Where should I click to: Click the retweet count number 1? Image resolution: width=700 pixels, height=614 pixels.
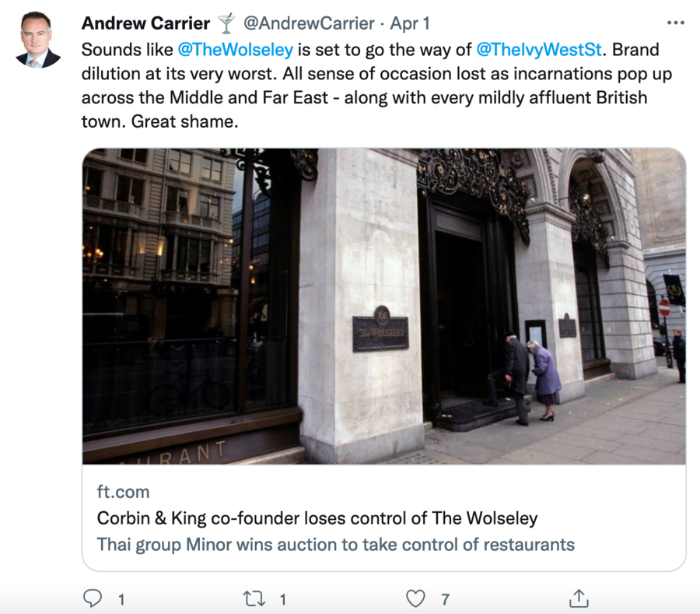pyautogui.click(x=282, y=598)
